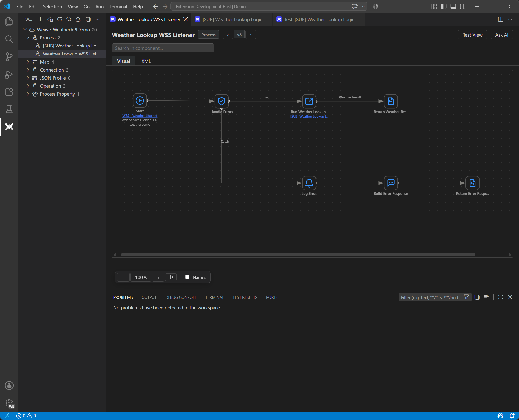Select the Build Error Response node
The height and width of the screenshot is (420, 519).
click(x=391, y=183)
